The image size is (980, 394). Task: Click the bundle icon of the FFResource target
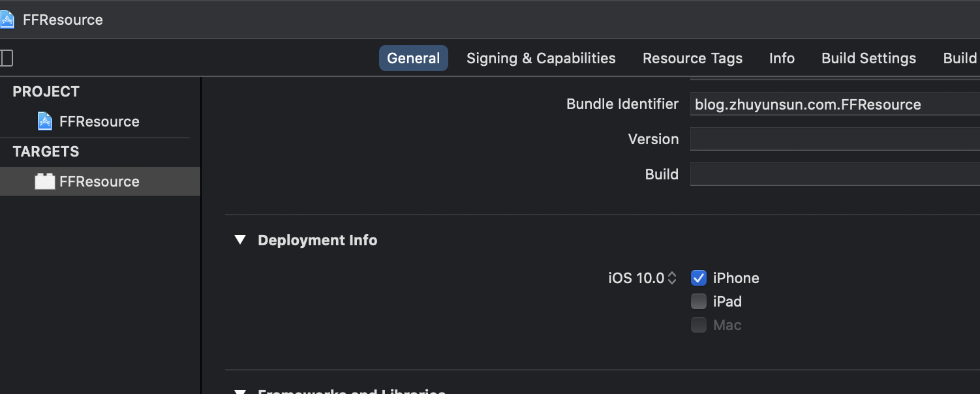[x=45, y=181]
